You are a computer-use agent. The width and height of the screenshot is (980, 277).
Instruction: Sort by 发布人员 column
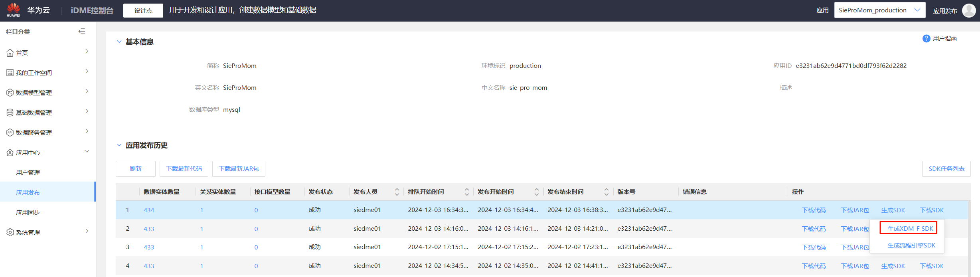click(x=397, y=192)
